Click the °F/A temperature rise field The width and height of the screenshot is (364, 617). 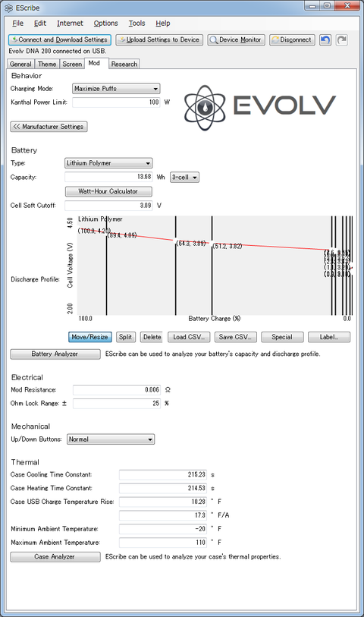click(x=163, y=515)
